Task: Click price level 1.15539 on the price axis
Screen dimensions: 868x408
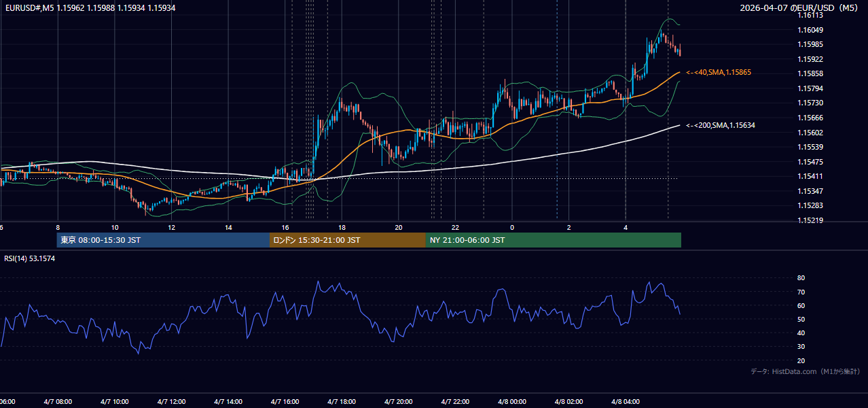Action: click(x=810, y=147)
